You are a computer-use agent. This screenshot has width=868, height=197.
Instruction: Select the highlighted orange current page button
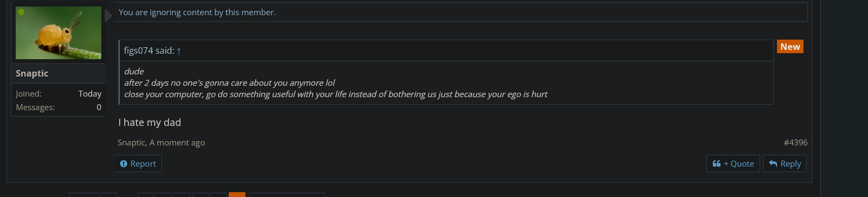(237, 194)
